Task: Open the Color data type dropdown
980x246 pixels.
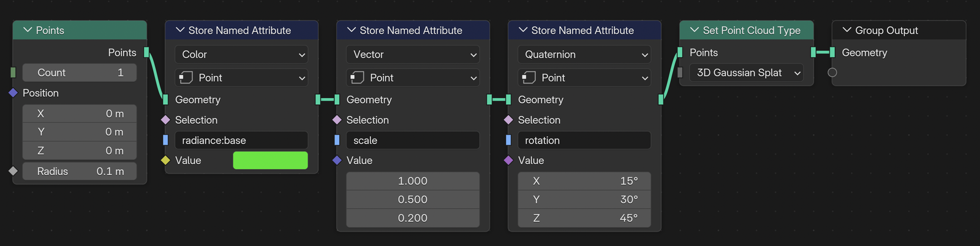Action: click(241, 55)
